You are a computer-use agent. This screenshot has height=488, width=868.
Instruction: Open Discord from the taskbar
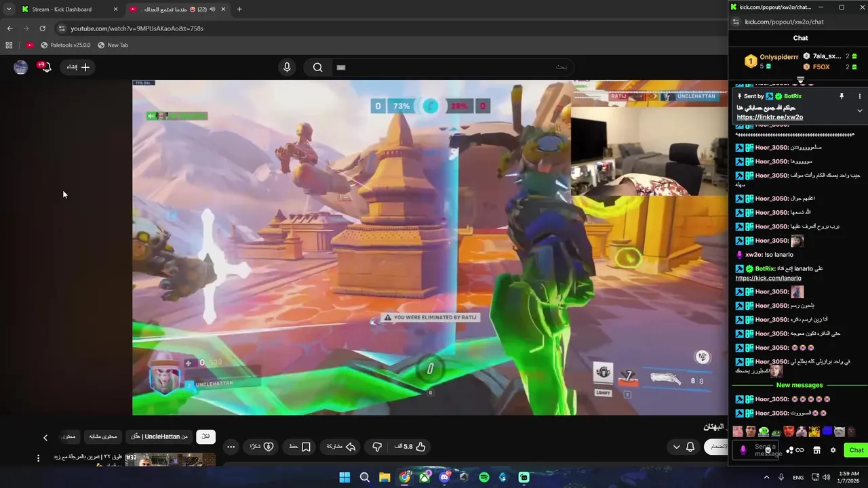click(x=444, y=477)
